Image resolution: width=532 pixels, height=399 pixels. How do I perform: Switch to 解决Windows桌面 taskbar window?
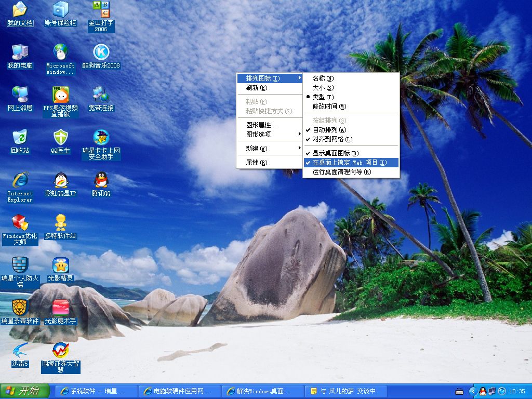click(262, 391)
